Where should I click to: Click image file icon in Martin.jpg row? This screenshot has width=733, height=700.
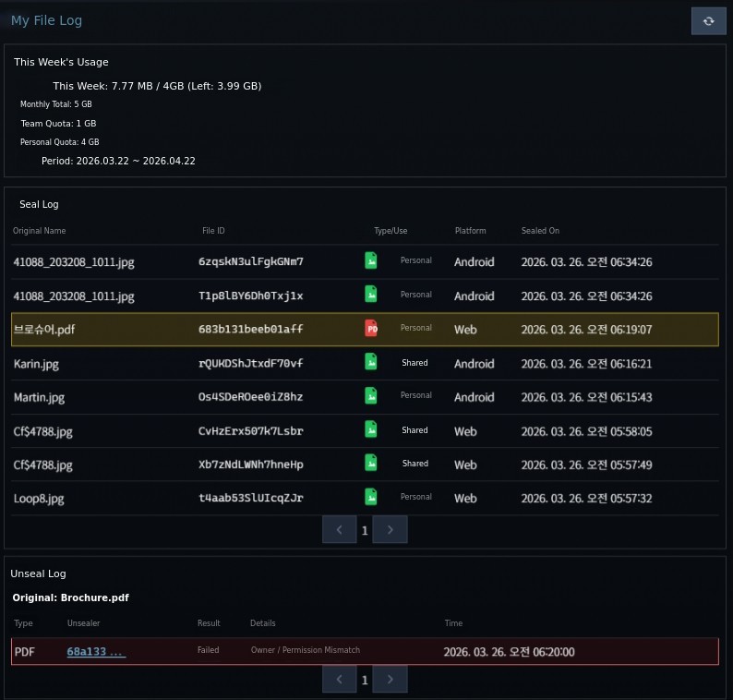(371, 396)
